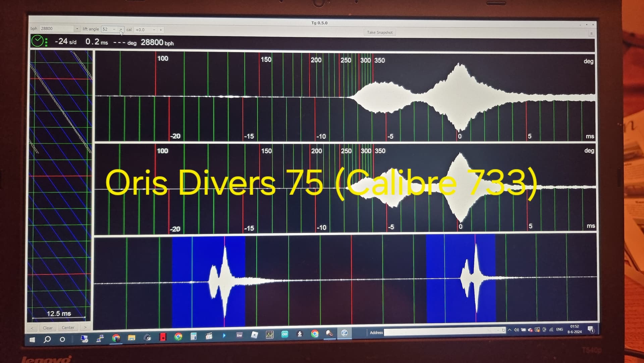The width and height of the screenshot is (644, 363).
Task: Open the Tg hamburger menu
Action: (x=591, y=34)
